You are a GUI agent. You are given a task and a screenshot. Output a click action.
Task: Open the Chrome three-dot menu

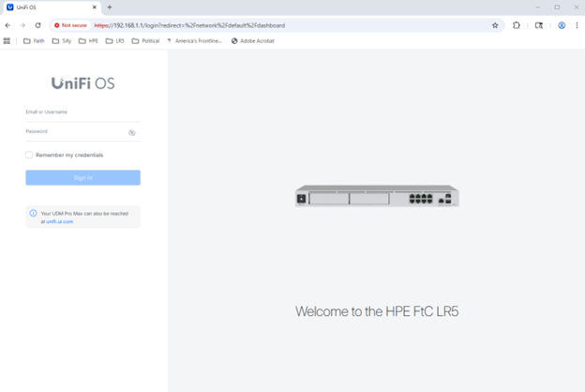[x=577, y=25]
